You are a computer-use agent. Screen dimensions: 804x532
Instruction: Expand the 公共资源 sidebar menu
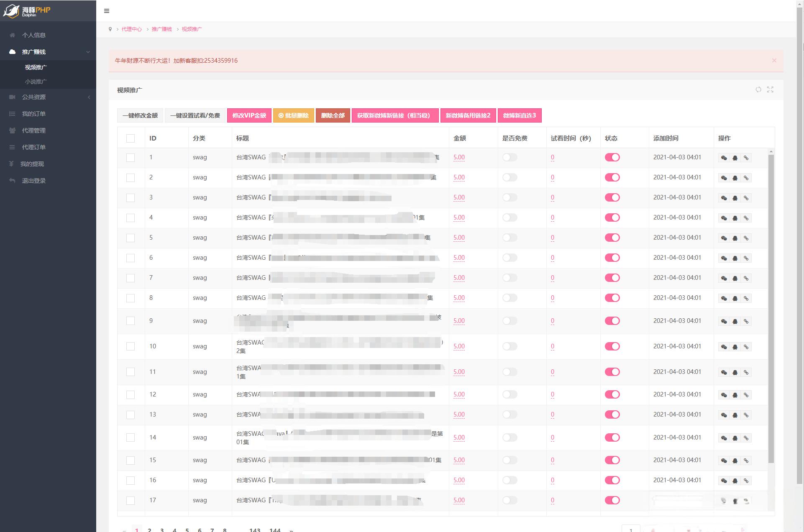[x=48, y=97]
